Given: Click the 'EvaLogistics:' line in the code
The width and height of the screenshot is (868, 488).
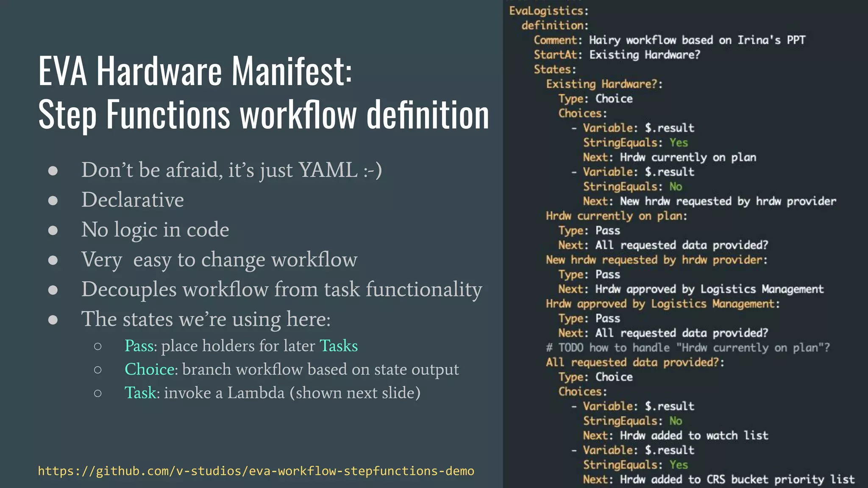Looking at the screenshot, I should click(549, 11).
